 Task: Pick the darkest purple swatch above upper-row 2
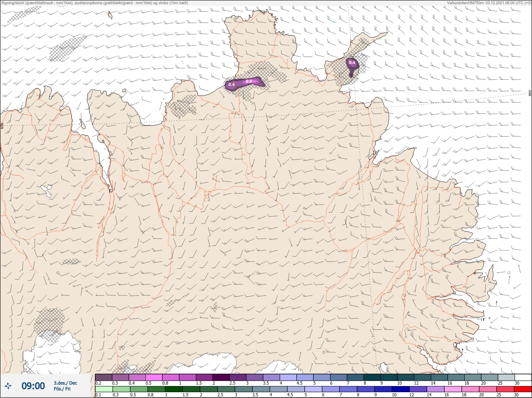221,377
